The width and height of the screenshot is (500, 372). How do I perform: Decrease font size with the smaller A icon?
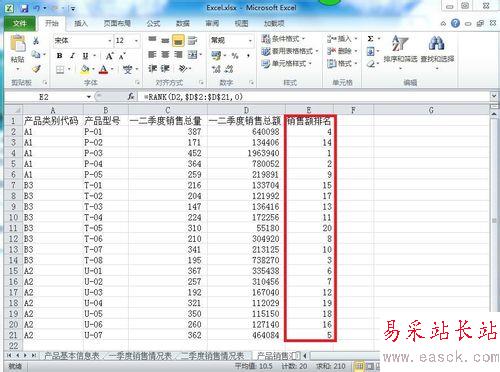[122, 56]
